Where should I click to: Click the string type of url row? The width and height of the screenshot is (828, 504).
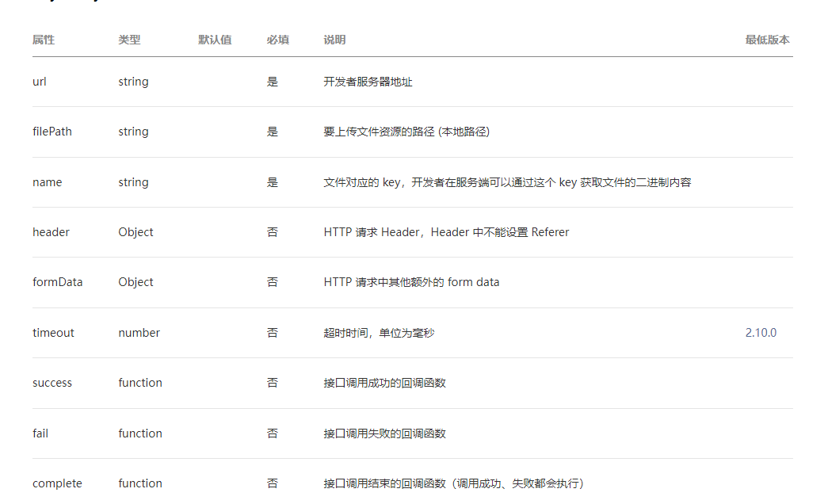click(x=132, y=82)
